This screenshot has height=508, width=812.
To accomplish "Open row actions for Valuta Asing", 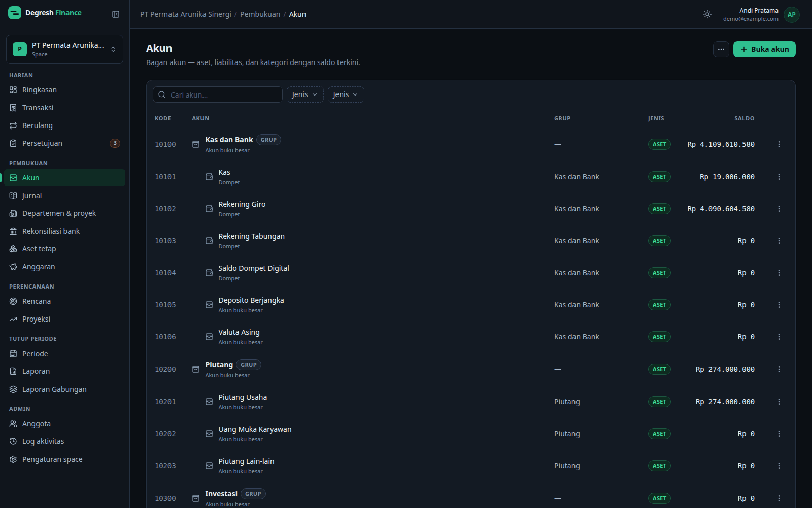I will pyautogui.click(x=779, y=337).
